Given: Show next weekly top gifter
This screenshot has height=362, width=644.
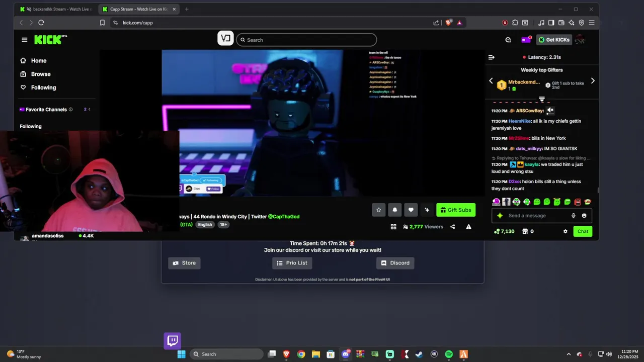Looking at the screenshot, I should [593, 81].
